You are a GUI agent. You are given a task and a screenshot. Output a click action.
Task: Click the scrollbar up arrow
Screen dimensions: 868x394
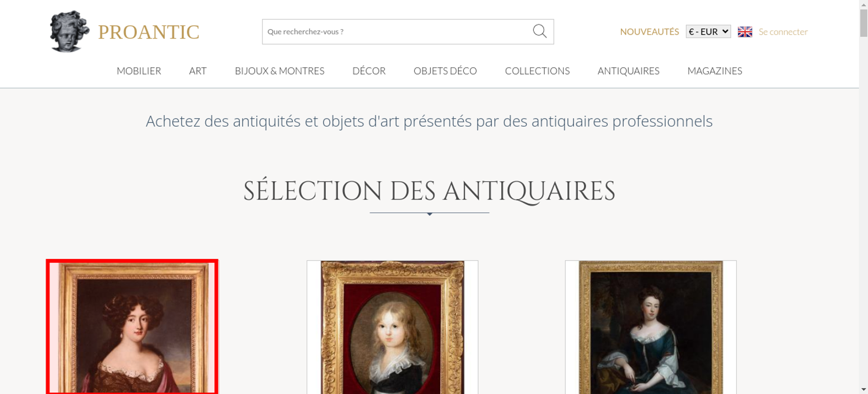click(864, 4)
